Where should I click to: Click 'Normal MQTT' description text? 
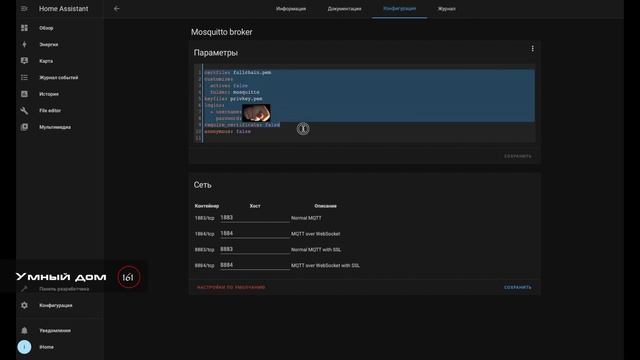[x=306, y=218]
